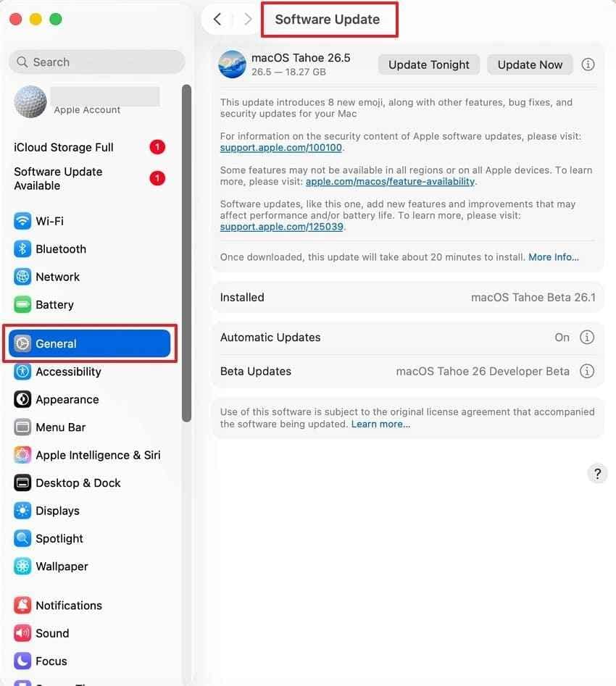Click macOS Tahoe Beta 26.1 value

tap(533, 297)
